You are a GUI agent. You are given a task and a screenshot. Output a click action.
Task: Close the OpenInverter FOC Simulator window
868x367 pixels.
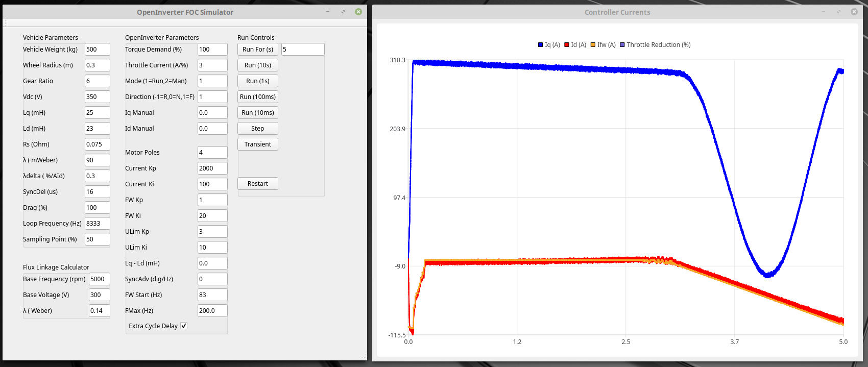[358, 12]
